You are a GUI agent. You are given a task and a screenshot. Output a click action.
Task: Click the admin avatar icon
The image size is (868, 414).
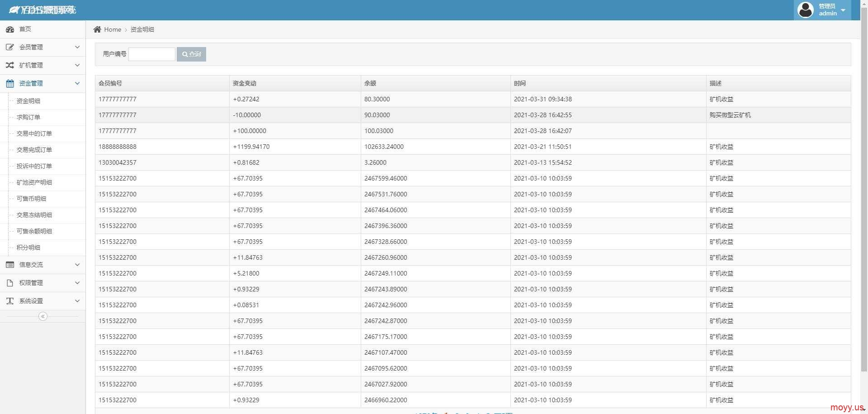point(805,10)
